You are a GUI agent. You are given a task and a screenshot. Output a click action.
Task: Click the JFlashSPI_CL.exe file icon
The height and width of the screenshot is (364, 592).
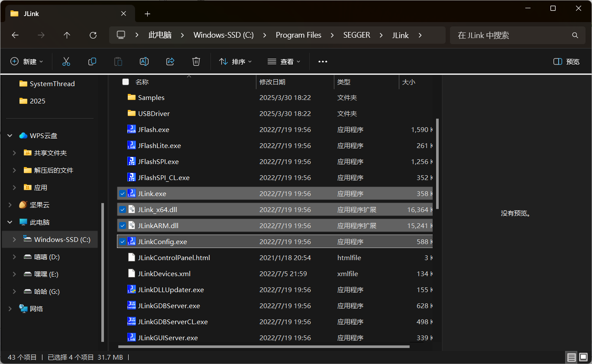tap(132, 177)
